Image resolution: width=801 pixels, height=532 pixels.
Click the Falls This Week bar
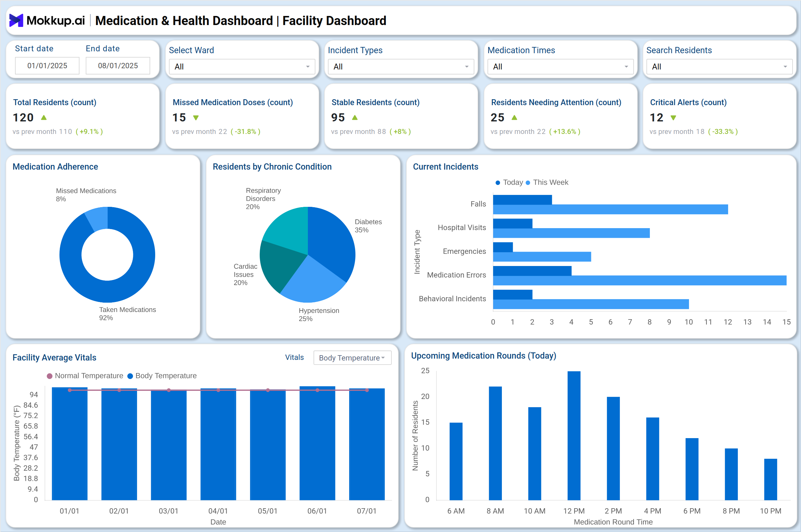pos(610,209)
